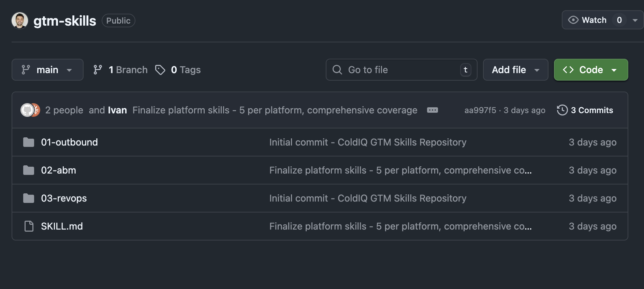Viewport: 644px width, 289px height.
Task: Click the Watch button label
Action: 594,20
